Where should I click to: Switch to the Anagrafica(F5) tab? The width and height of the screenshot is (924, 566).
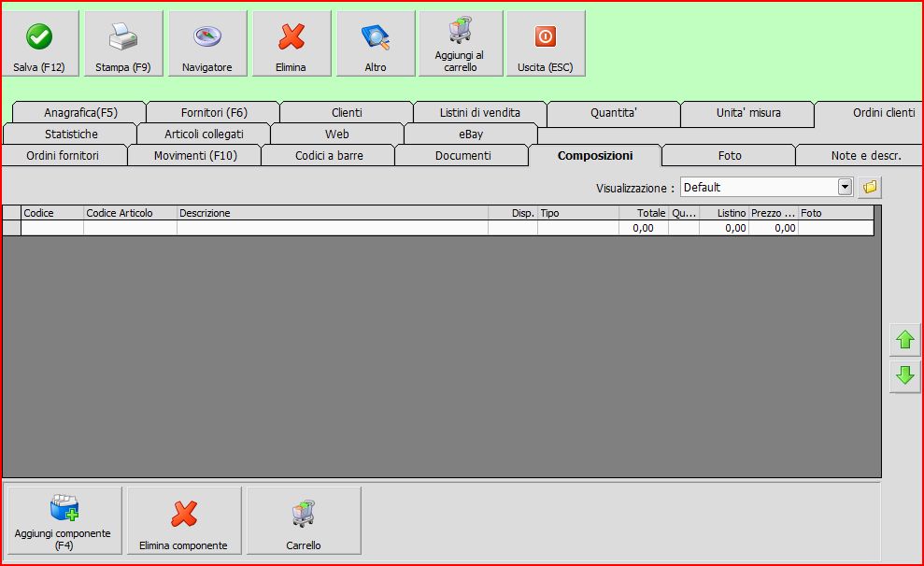point(80,112)
